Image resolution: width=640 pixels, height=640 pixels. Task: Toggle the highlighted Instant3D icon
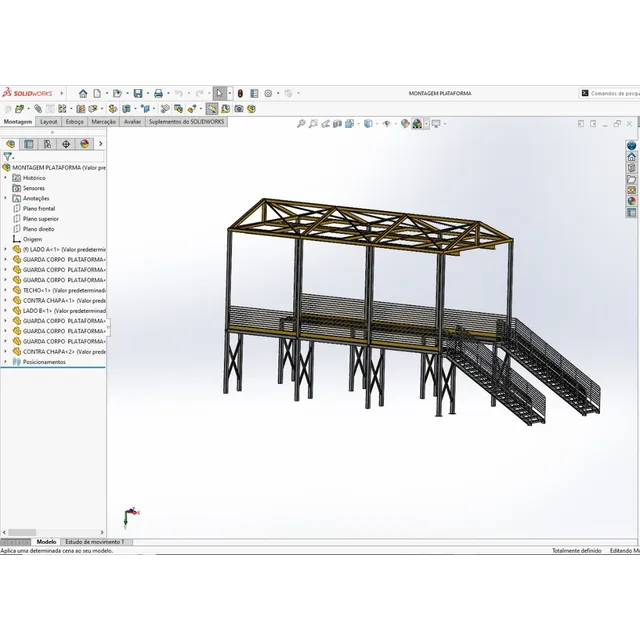(x=211, y=109)
